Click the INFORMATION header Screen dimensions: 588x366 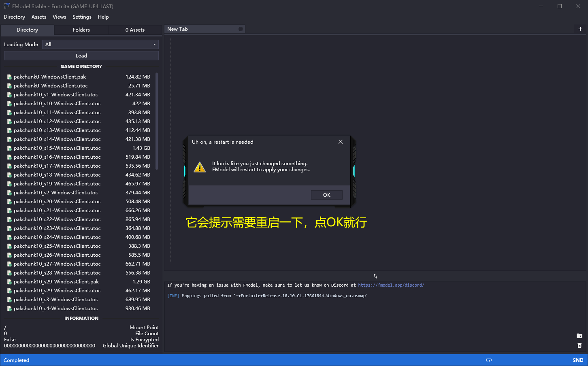click(x=81, y=318)
